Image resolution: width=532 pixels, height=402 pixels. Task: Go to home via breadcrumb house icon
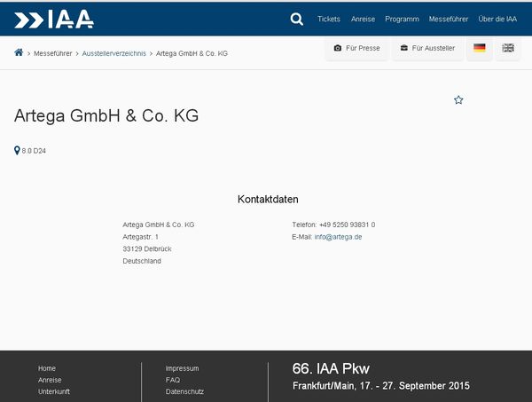(x=19, y=52)
